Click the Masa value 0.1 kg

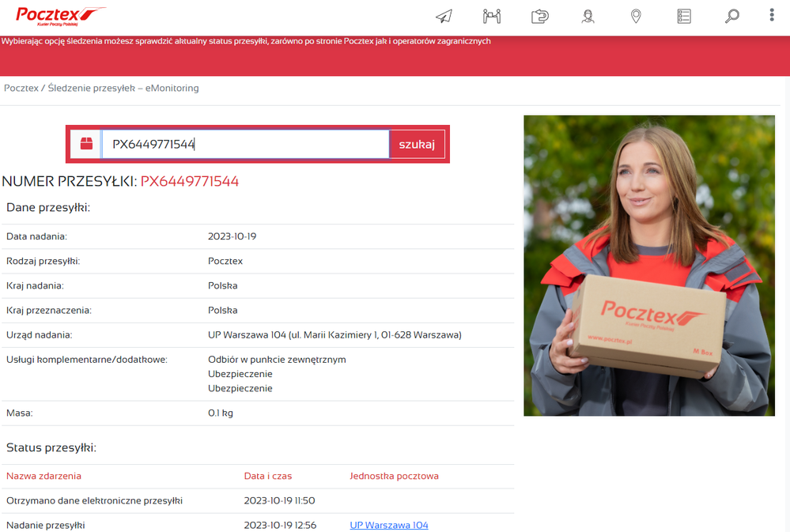click(x=221, y=413)
